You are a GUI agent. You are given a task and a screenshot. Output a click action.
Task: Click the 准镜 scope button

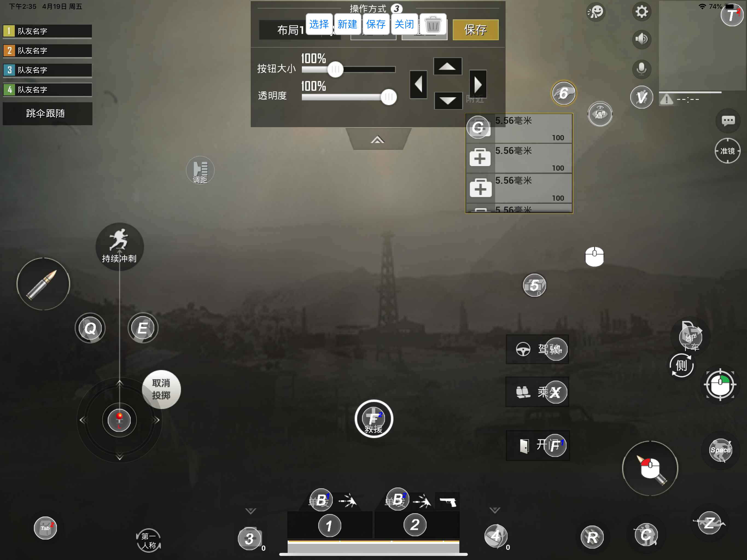pos(727,151)
